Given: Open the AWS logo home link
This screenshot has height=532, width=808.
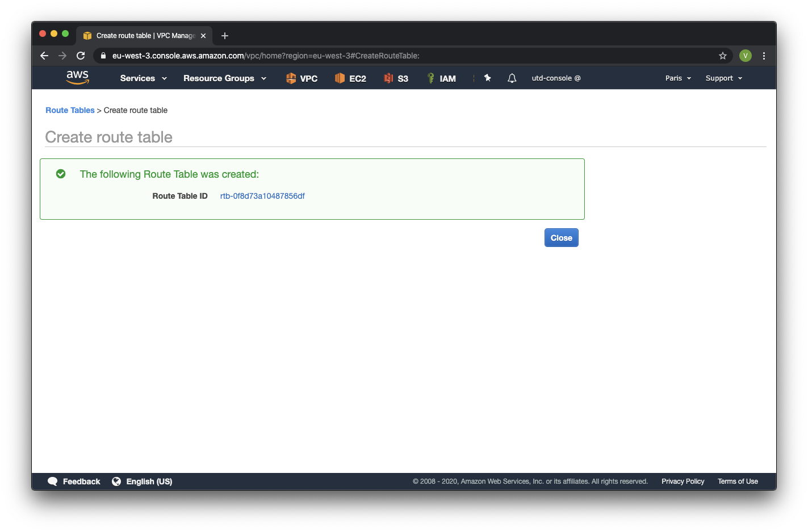Looking at the screenshot, I should (78, 78).
